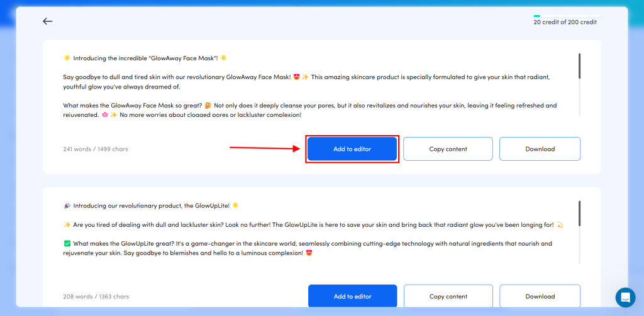Click the 'Introducing the incredible "GlowAway Face Mask"!' heading
This screenshot has width=644, height=316.
coord(145,58)
